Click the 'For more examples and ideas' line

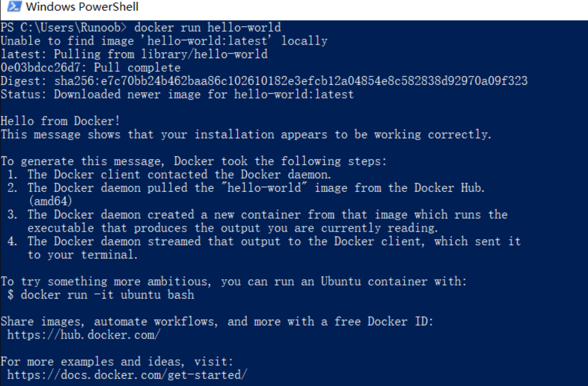click(117, 362)
